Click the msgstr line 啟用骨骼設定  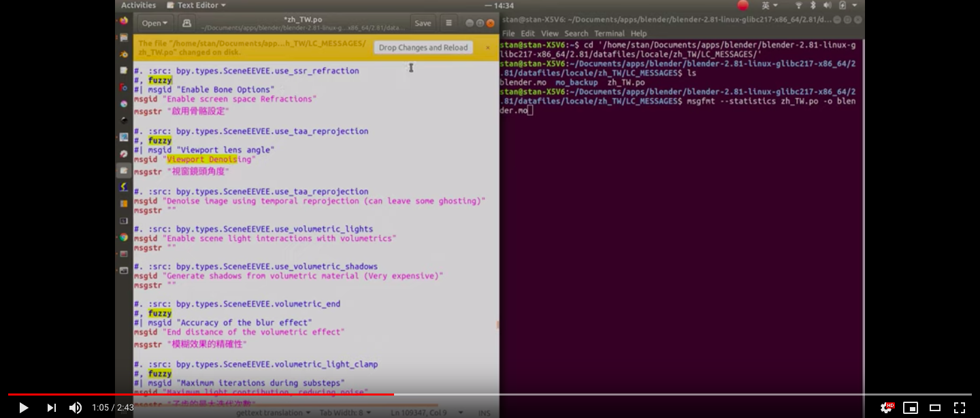pos(182,111)
